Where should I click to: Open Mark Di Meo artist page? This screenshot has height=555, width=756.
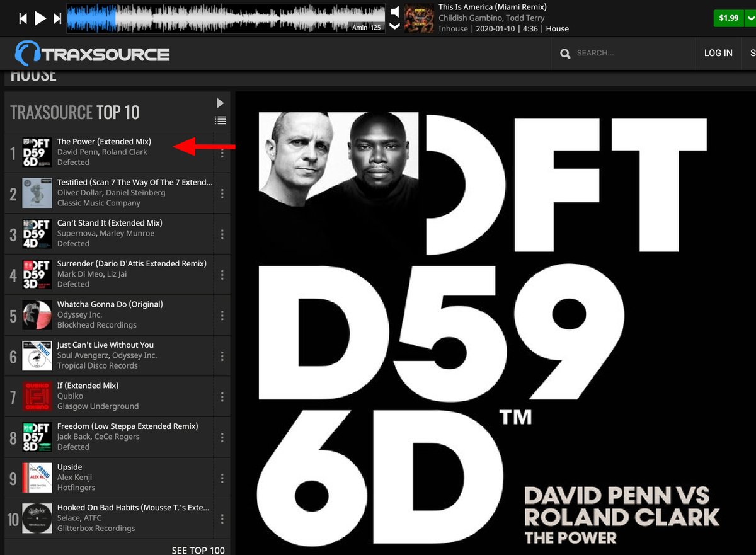tap(79, 274)
